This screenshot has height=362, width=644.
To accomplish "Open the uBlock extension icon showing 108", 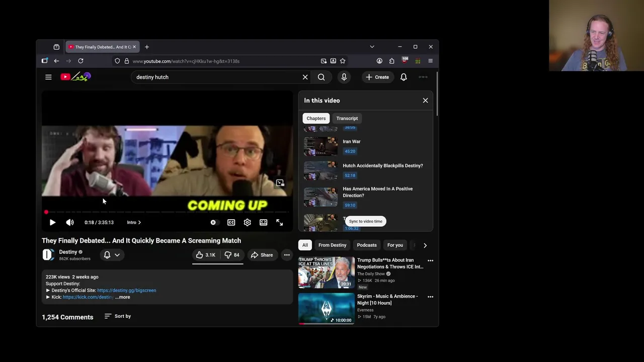I will click(405, 60).
